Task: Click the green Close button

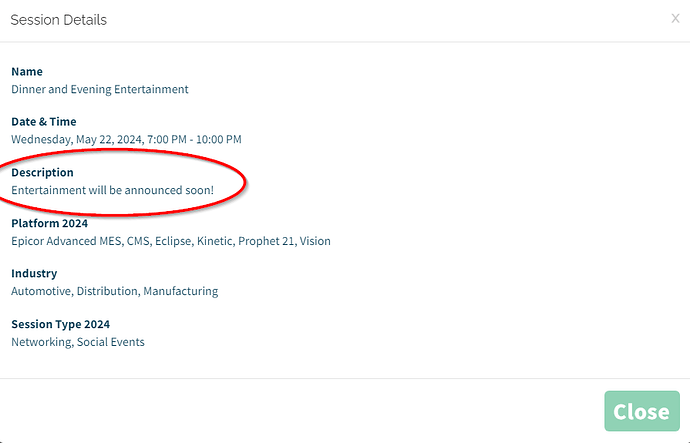Action: click(x=642, y=411)
